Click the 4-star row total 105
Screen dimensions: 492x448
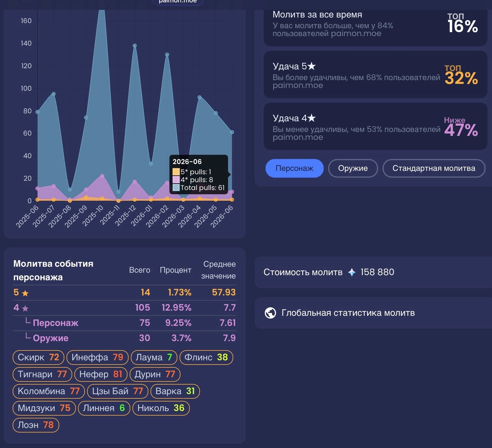tap(143, 308)
